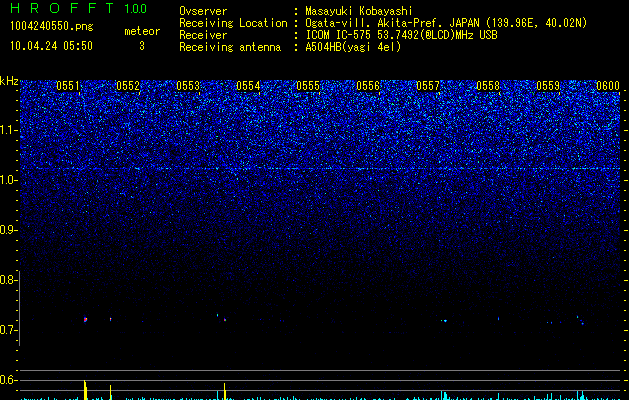Click the cyan echo spot after 0557
The width and height of the screenshot is (629, 400).
pyautogui.click(x=444, y=321)
